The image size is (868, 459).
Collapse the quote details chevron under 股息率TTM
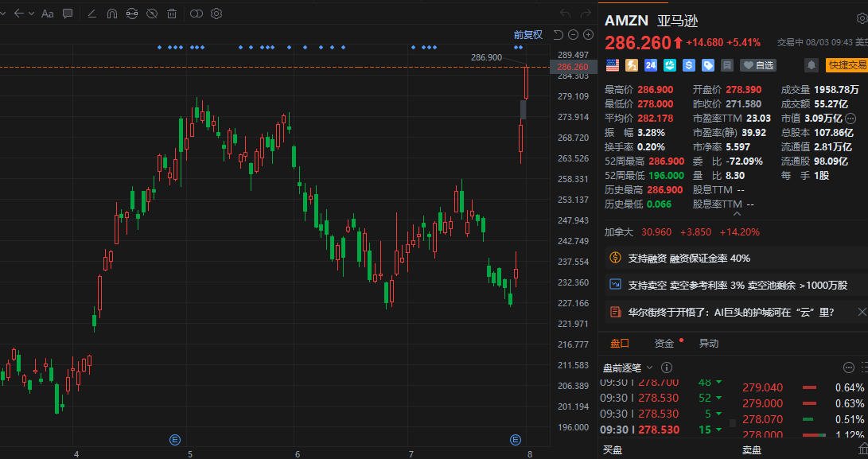[x=736, y=214]
